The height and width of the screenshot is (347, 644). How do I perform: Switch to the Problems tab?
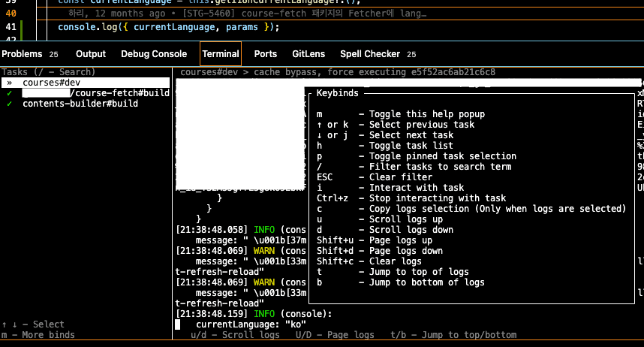(x=22, y=54)
